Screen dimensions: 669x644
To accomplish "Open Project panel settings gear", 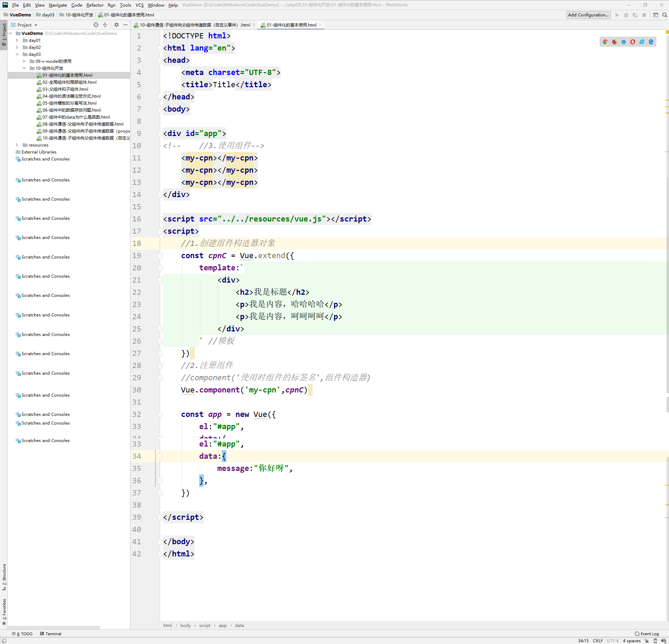I will [x=116, y=25].
